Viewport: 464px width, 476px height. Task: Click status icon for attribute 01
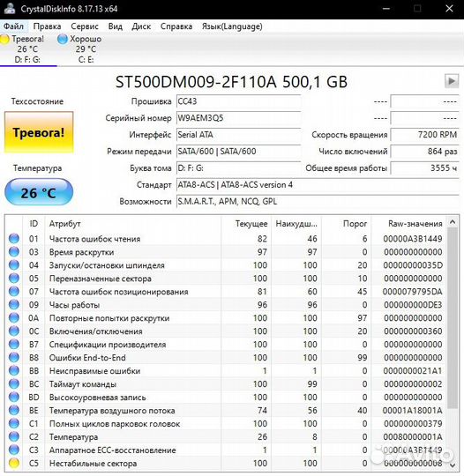(x=14, y=239)
